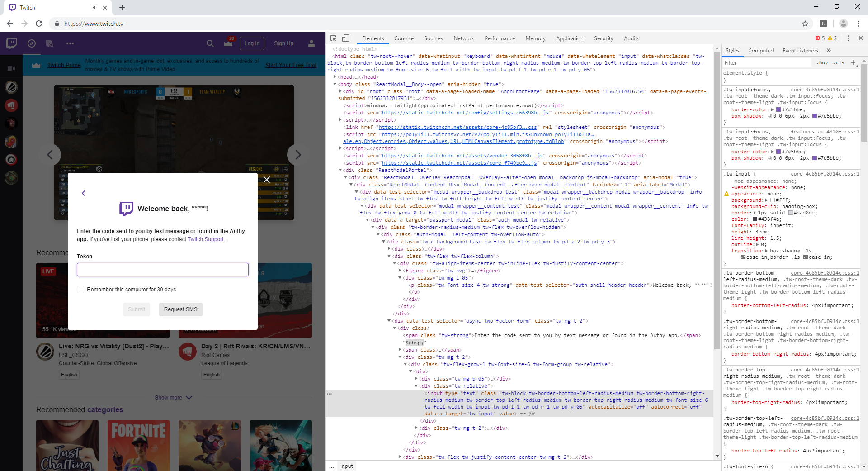Image resolution: width=868 pixels, height=471 pixels.
Task: Collapse the ReactModalPortal div node
Action: [x=340, y=170]
